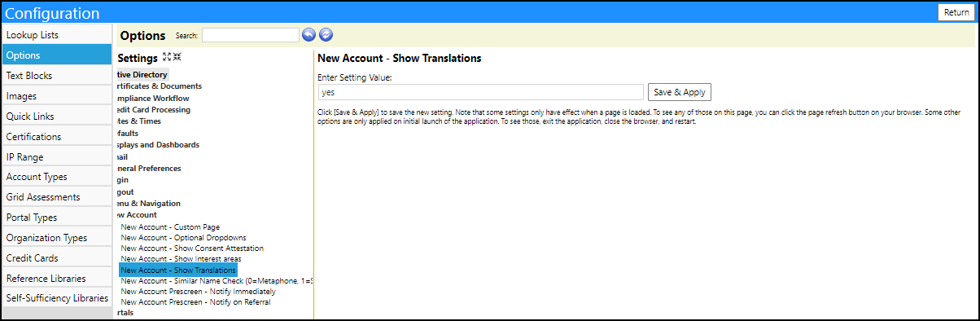
Task: Expand Certificates & Documents settings group
Action: [x=159, y=86]
